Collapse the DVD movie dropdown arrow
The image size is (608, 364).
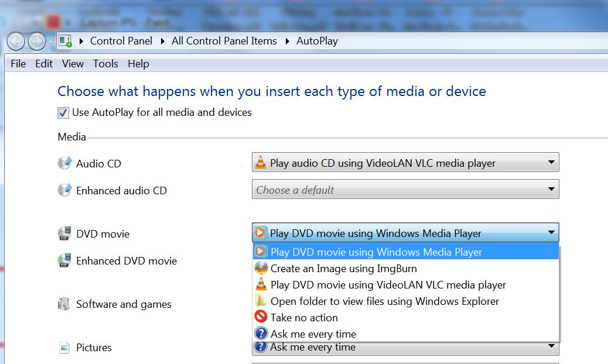[x=551, y=232]
